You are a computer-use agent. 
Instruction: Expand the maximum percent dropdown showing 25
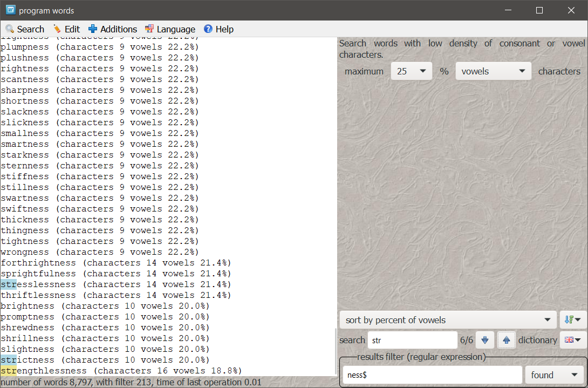pos(411,71)
